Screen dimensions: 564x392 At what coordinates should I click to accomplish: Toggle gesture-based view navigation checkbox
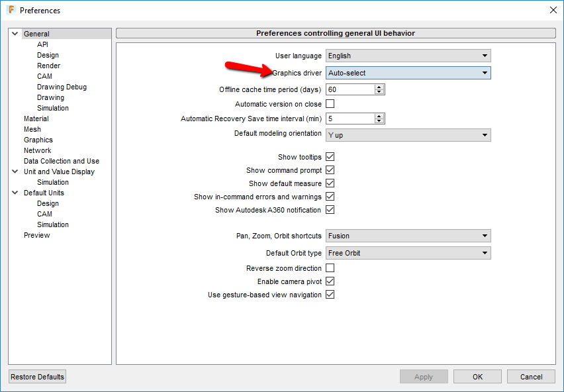[x=330, y=295]
